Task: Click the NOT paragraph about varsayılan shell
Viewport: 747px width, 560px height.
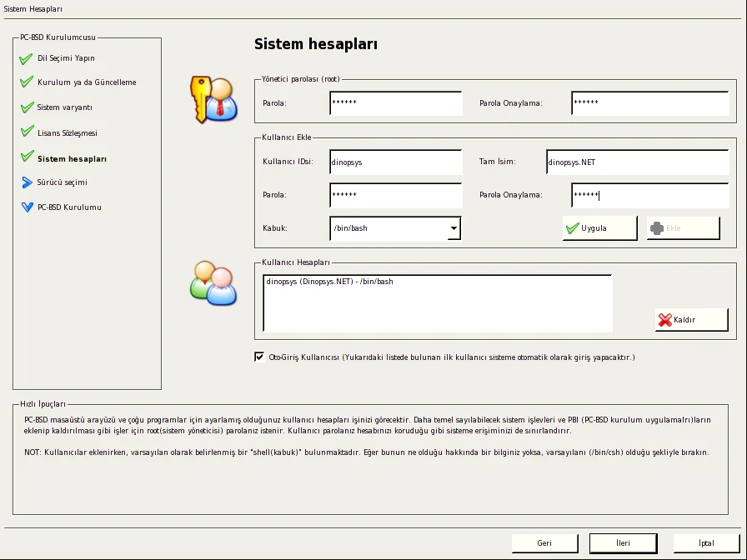Action: coord(367,452)
